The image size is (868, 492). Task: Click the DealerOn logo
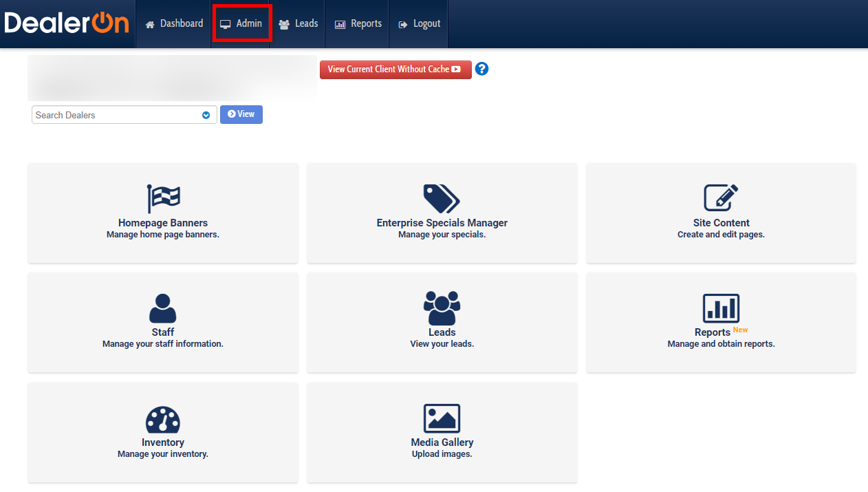pos(66,23)
